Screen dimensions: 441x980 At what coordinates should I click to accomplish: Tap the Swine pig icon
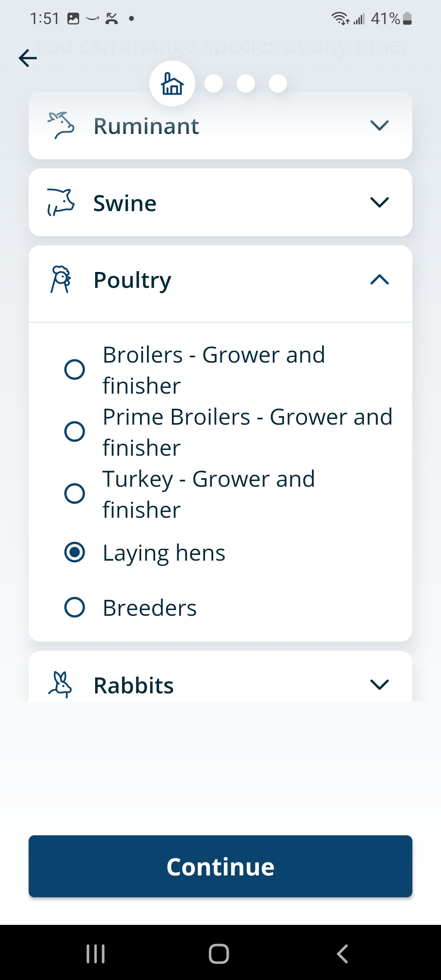(x=61, y=203)
